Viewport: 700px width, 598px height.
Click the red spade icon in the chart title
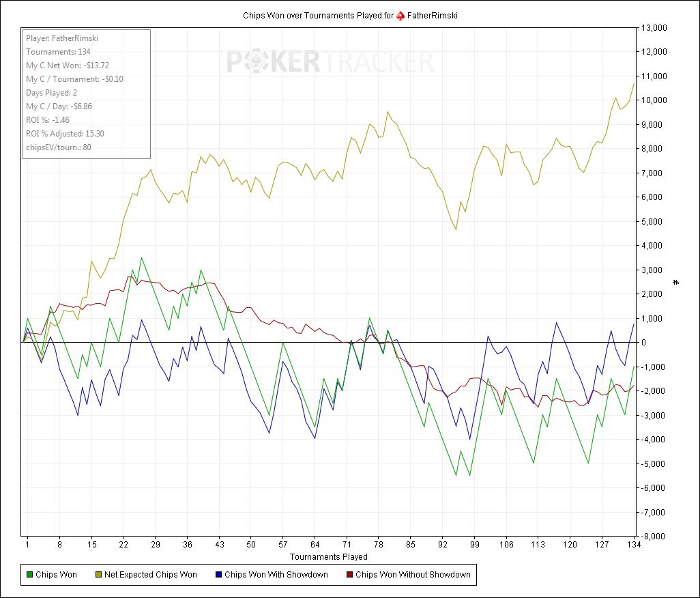(x=402, y=15)
